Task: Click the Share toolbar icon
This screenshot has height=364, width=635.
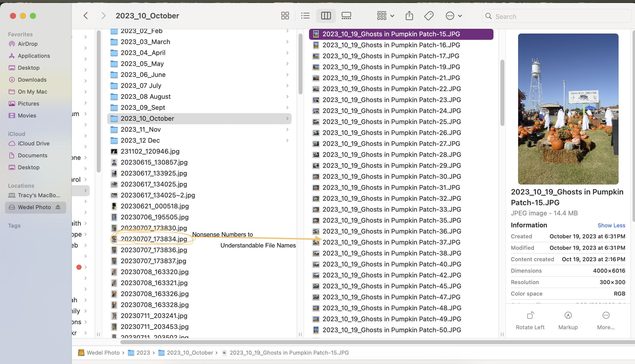Action: coord(409,16)
